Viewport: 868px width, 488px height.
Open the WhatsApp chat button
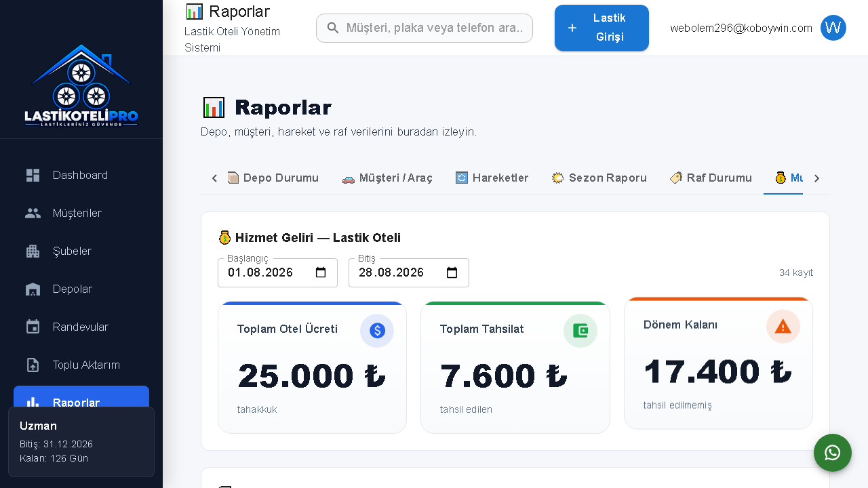[x=833, y=453]
